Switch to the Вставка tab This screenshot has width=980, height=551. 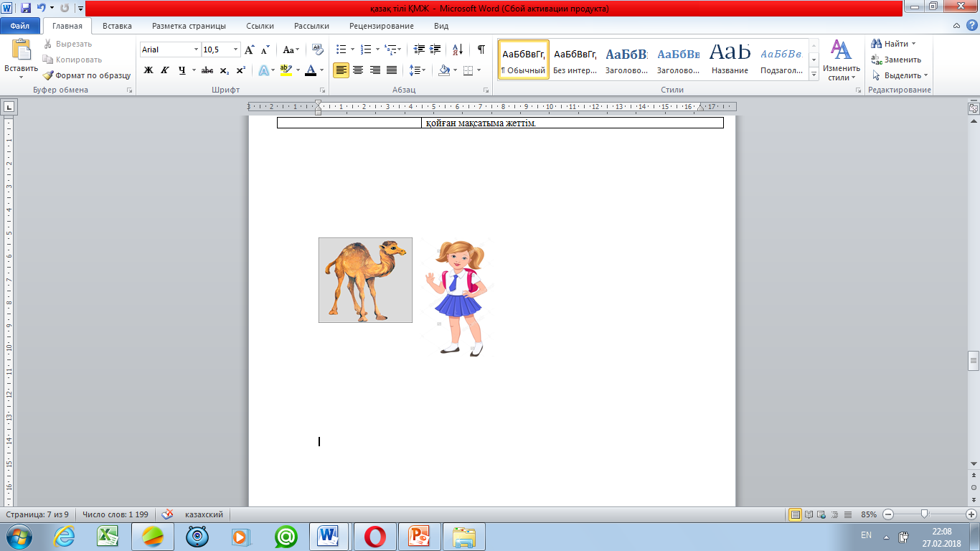(x=117, y=26)
